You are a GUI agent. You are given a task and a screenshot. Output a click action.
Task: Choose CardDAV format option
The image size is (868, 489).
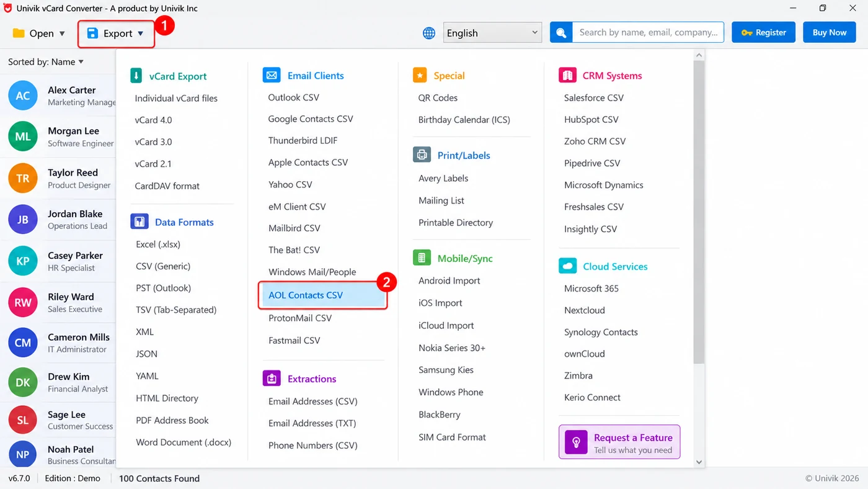click(x=167, y=186)
